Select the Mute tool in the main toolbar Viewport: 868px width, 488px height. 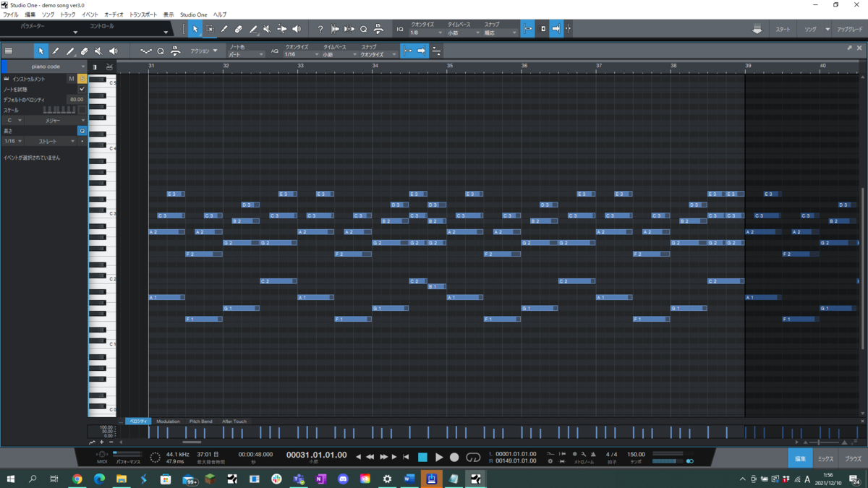click(267, 29)
